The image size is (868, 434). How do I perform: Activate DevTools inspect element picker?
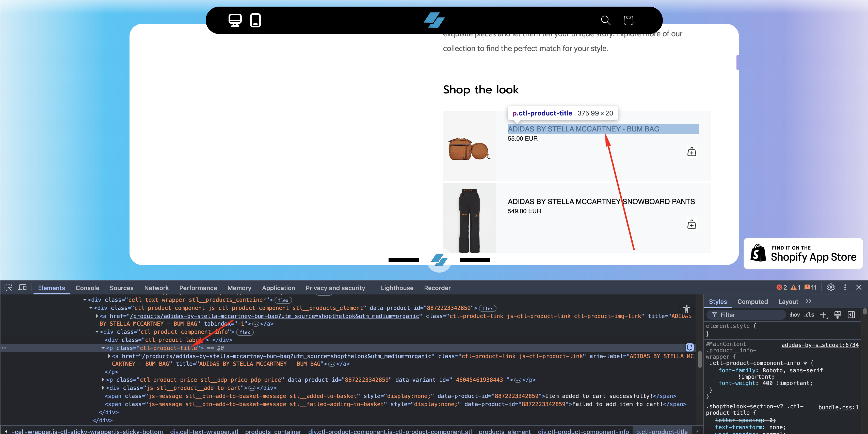pyautogui.click(x=8, y=288)
